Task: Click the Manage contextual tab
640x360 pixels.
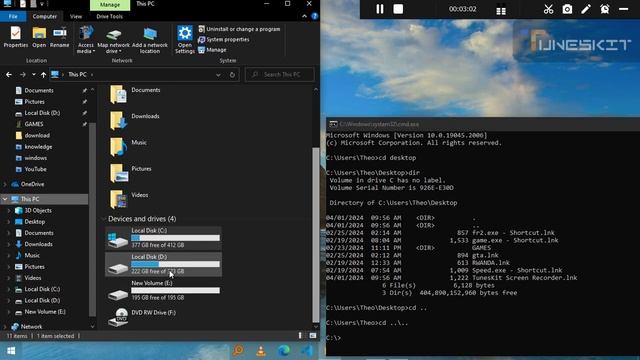Action: 110,5
